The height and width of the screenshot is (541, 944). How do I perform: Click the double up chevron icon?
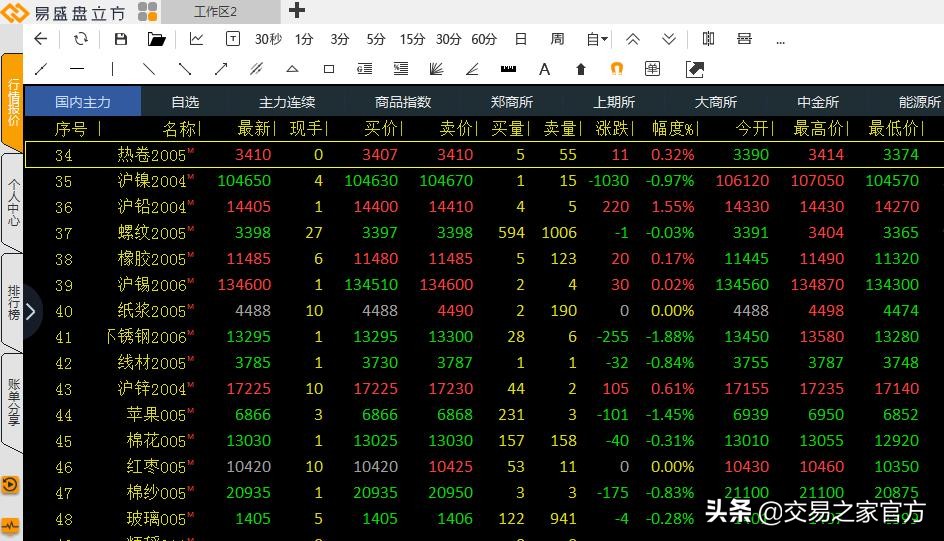tap(632, 39)
